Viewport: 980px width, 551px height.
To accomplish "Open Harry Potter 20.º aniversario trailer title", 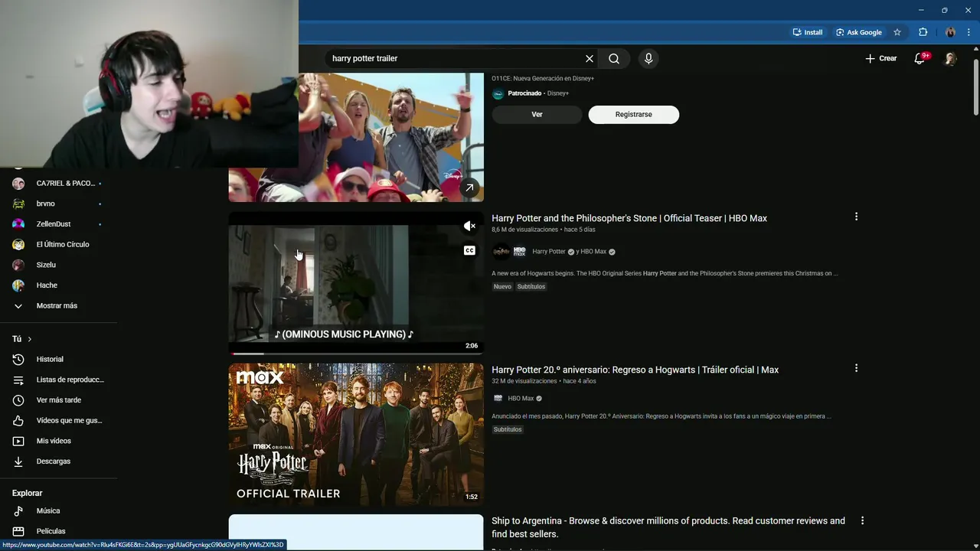I will click(635, 370).
